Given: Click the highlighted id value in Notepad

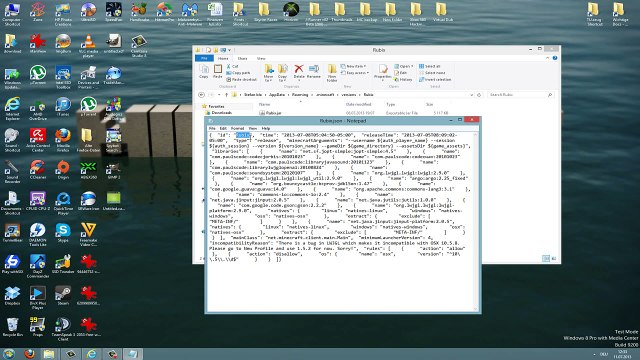Looking at the screenshot, I should pyautogui.click(x=242, y=135).
